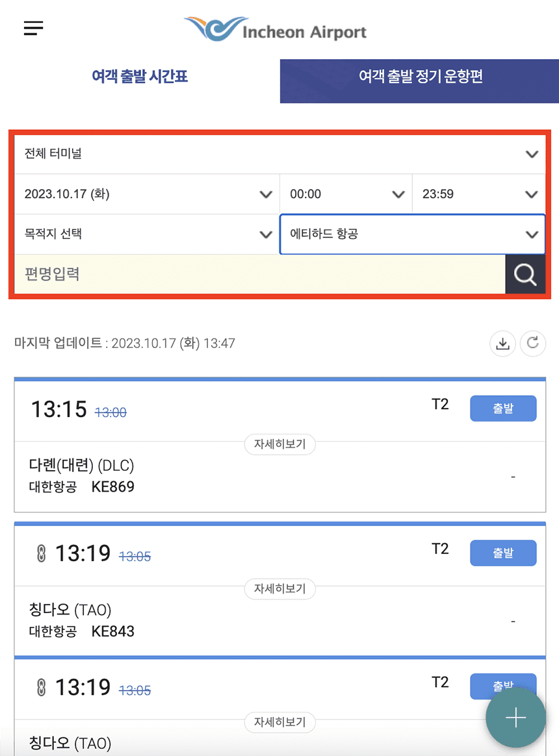Open the floating plus action button

(515, 718)
